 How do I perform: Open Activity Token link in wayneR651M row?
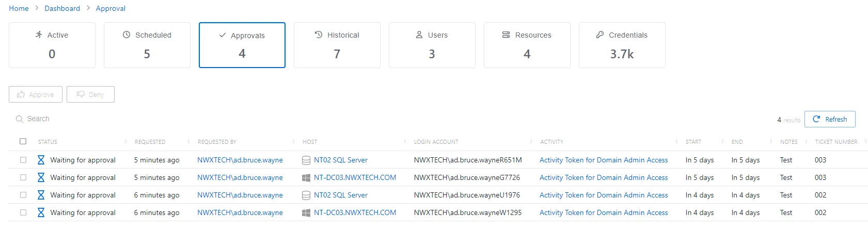click(x=604, y=160)
